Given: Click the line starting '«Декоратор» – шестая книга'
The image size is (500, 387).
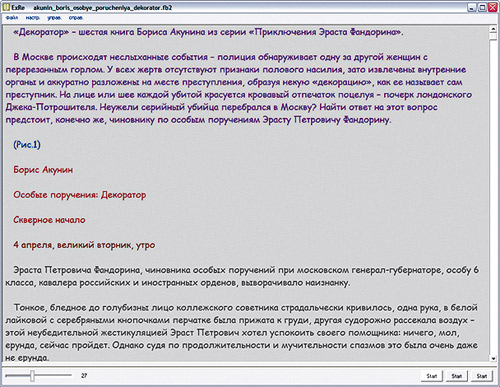Looking at the screenshot, I should point(208,32).
